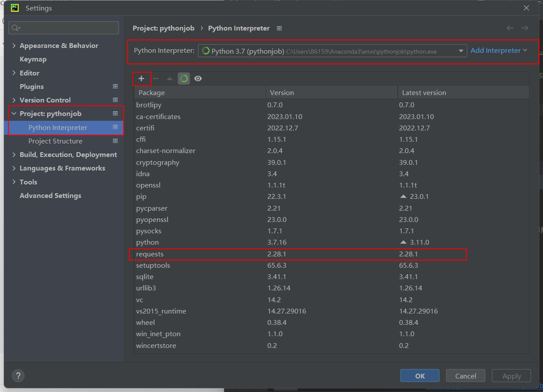Select the setuptools package row
The width and height of the screenshot is (543, 392).
331,265
